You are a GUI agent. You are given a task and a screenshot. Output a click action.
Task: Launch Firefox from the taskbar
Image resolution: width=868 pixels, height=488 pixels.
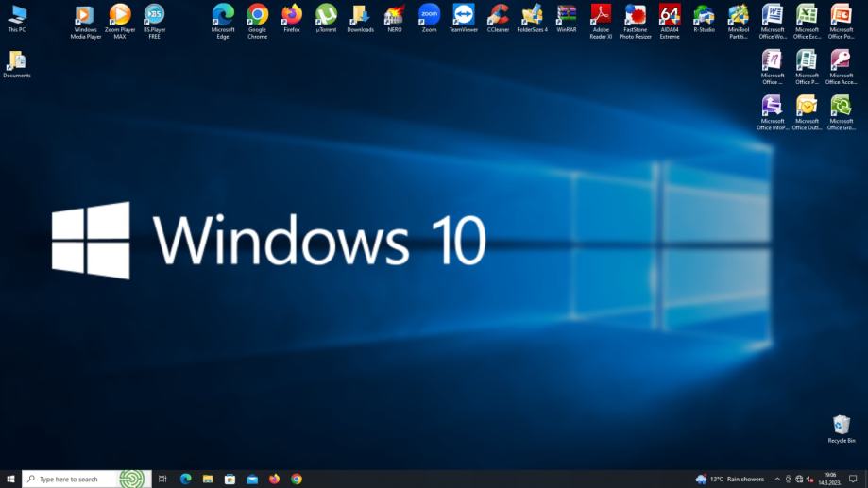274,479
